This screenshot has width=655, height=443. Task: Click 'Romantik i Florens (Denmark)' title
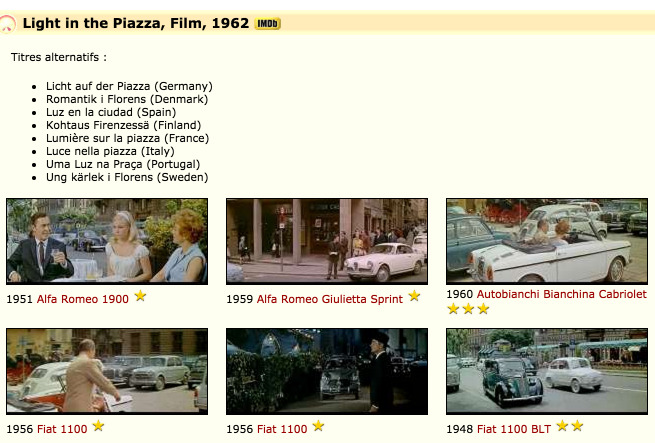(127, 99)
